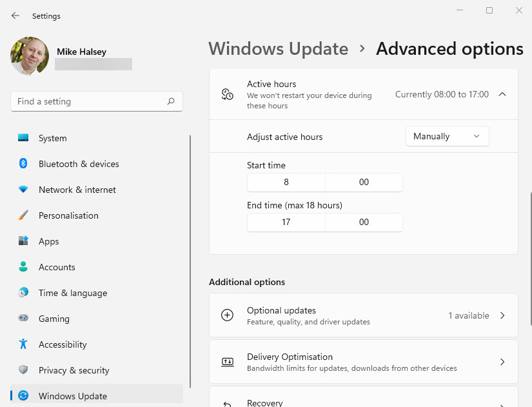Select Time & language in sidebar
The image size is (532, 407).
[73, 293]
